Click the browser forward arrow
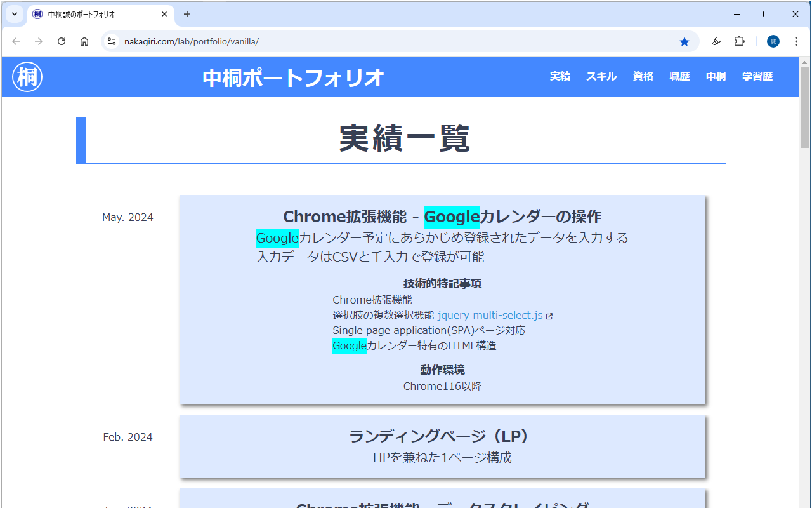 click(x=39, y=41)
